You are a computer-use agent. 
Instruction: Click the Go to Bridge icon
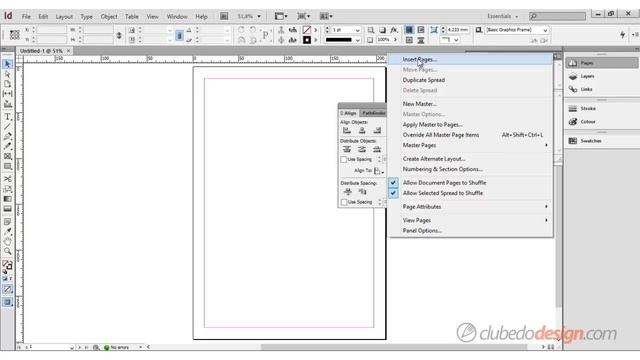click(224, 16)
